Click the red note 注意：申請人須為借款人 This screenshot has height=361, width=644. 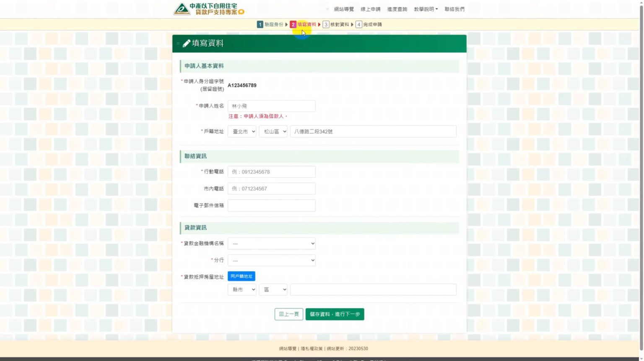point(257,116)
